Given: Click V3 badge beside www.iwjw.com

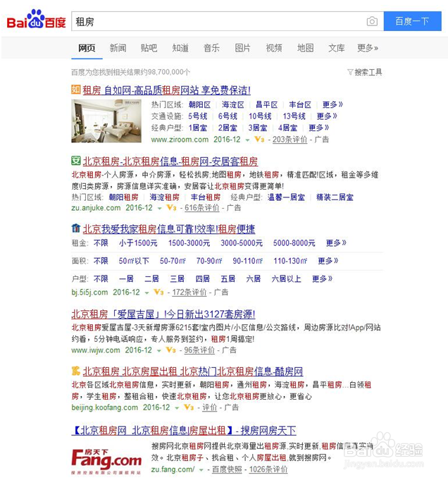Looking at the screenshot, I should tap(170, 350).
